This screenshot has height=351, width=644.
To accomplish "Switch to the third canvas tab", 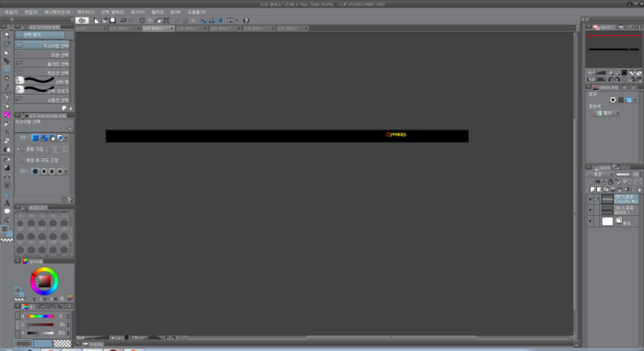I will (x=158, y=28).
